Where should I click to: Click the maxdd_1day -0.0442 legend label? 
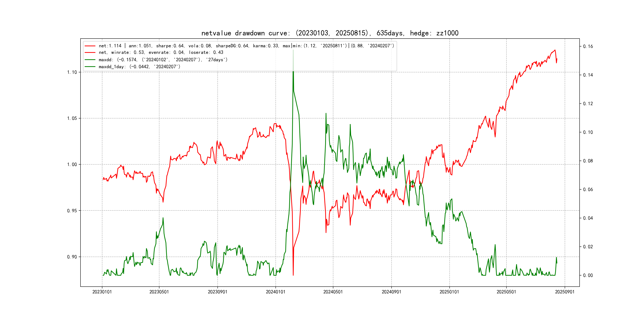click(139, 67)
